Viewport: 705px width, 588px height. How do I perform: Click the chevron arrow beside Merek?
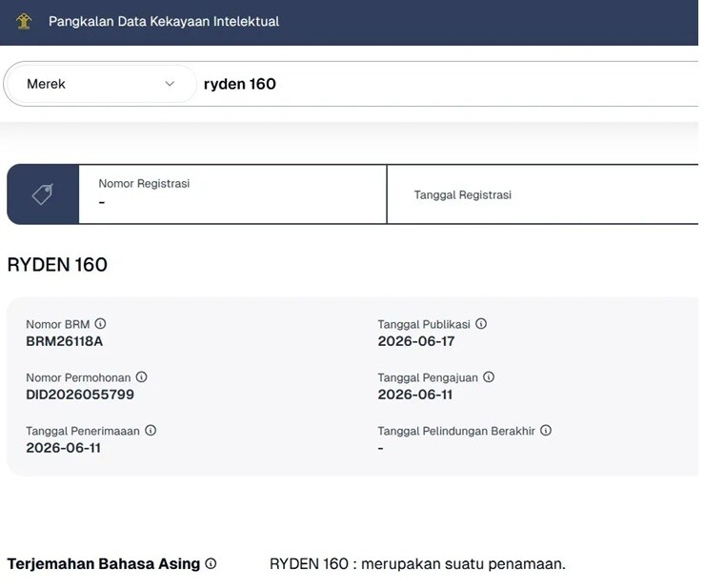pos(170,84)
